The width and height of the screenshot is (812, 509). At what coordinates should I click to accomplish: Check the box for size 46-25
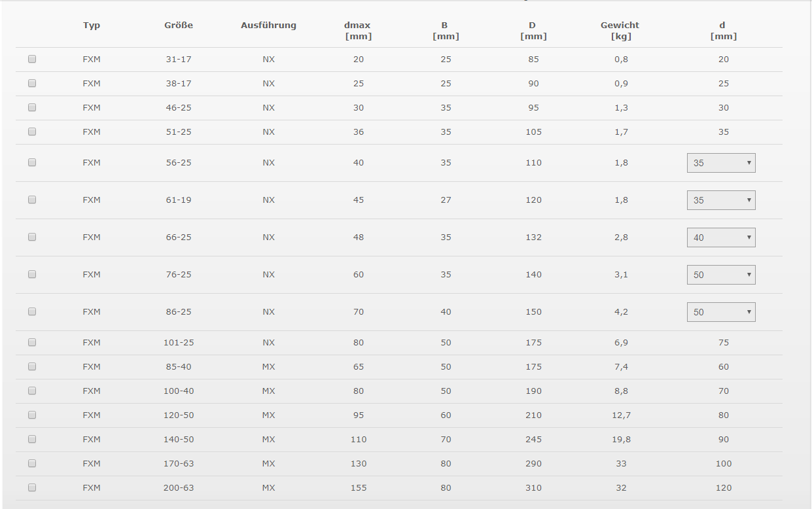[x=32, y=107]
